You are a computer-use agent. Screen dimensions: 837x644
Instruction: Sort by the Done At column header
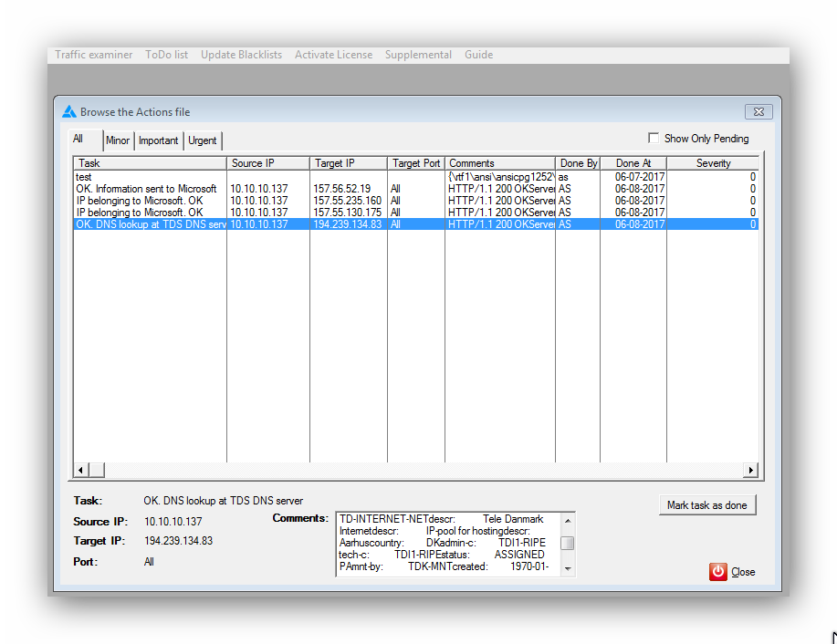click(x=633, y=163)
